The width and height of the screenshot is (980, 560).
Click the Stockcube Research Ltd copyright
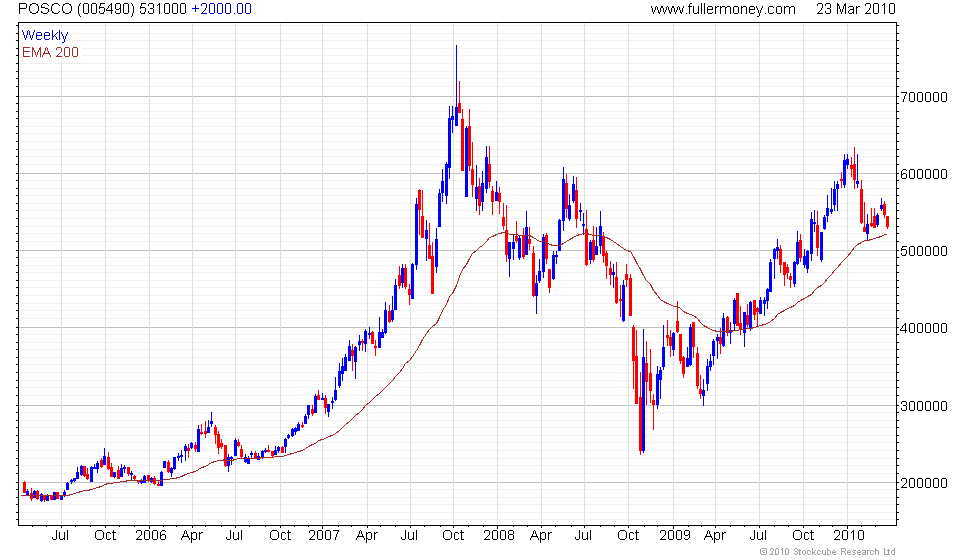(827, 552)
